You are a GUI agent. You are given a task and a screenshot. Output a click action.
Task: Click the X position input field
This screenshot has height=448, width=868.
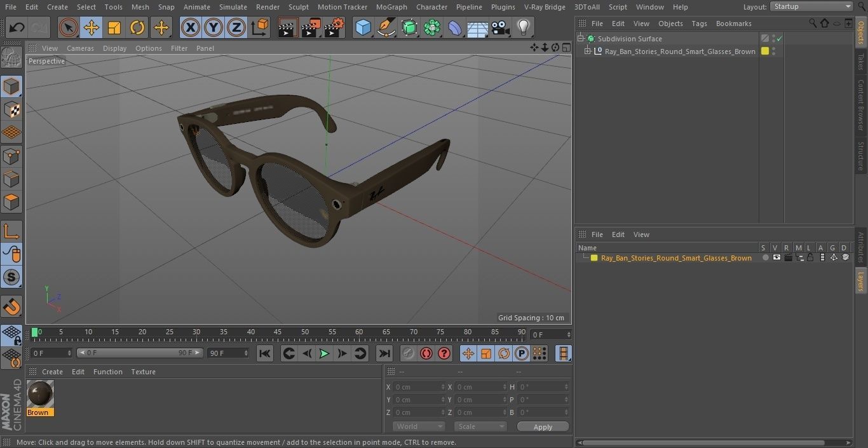click(418, 387)
